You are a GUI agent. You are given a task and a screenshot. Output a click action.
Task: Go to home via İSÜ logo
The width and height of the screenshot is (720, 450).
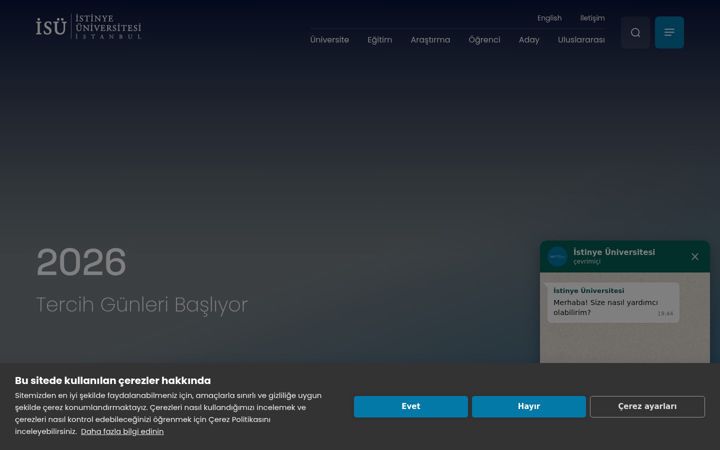click(x=89, y=27)
